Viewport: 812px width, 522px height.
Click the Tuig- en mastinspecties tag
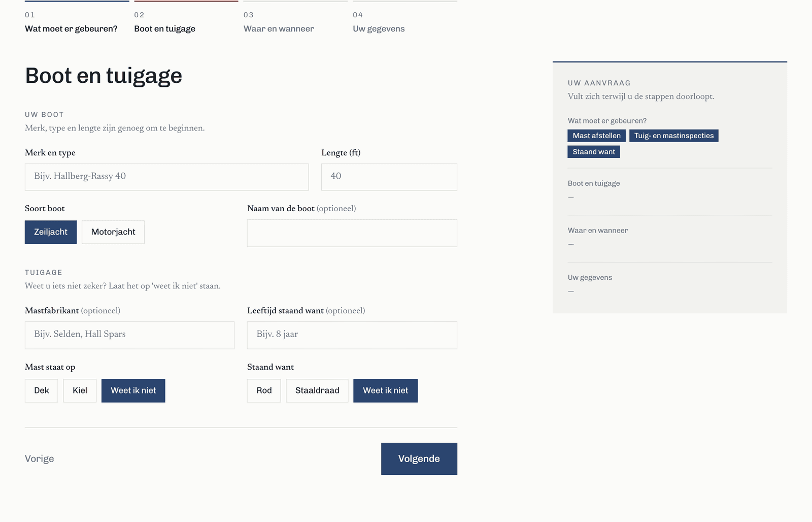click(674, 136)
